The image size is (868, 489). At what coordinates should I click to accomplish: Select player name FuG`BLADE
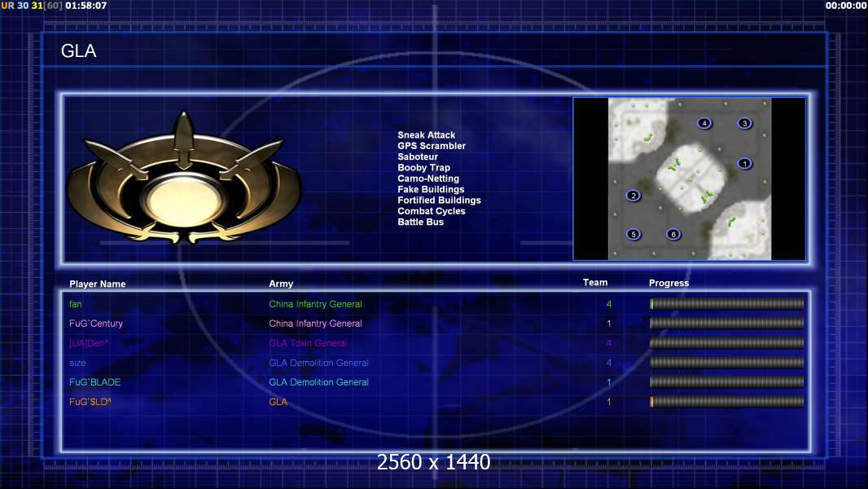(94, 382)
